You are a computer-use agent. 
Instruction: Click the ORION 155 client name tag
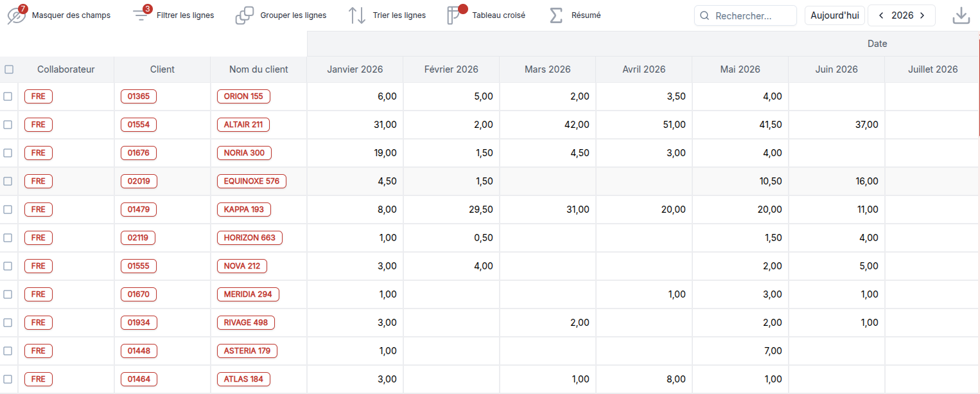click(243, 96)
